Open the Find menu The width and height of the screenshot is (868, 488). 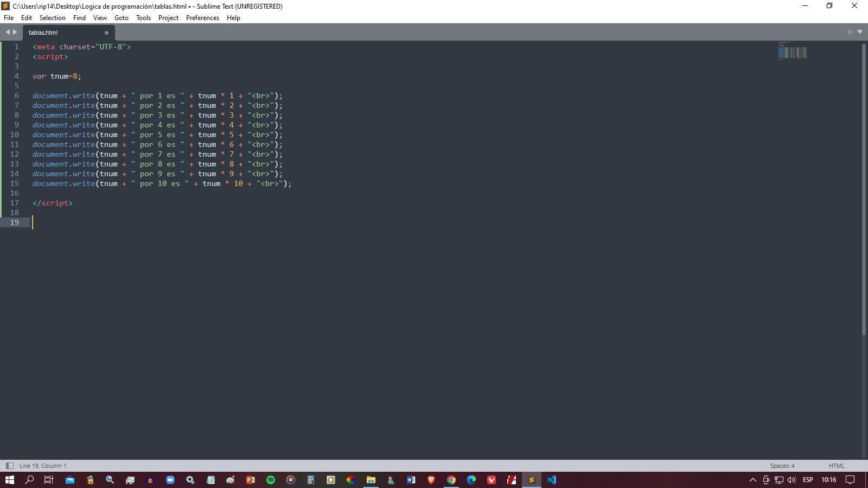point(79,18)
